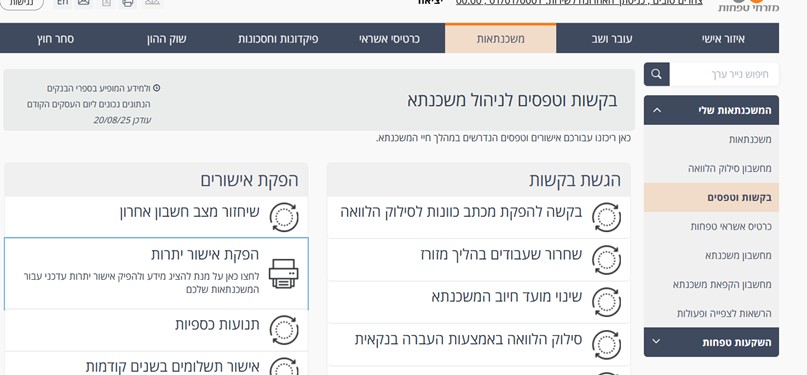
Task: Click icon beside סילוק הלוואה באמצעות העברה בנקאית
Action: coord(606,345)
